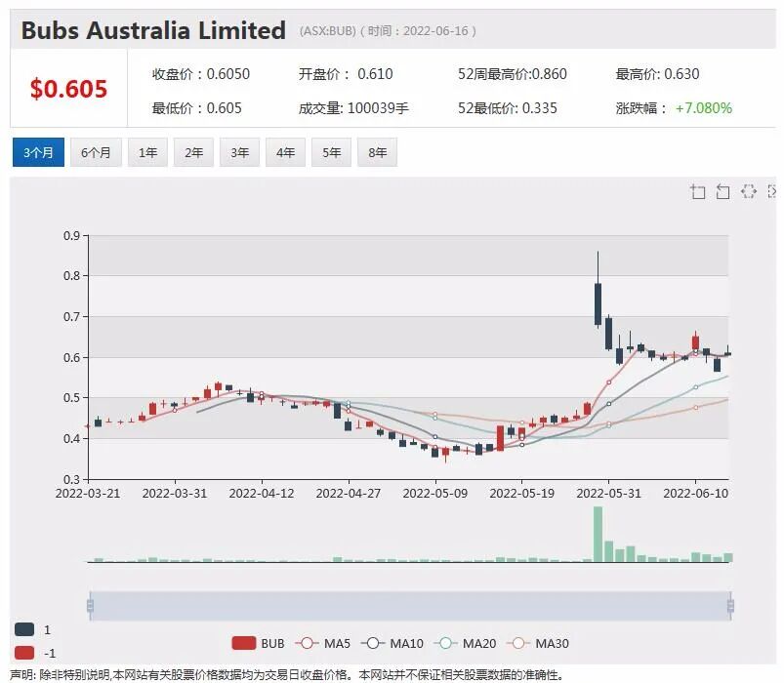
Task: Select the 3个月 time range tab
Action: [38, 152]
